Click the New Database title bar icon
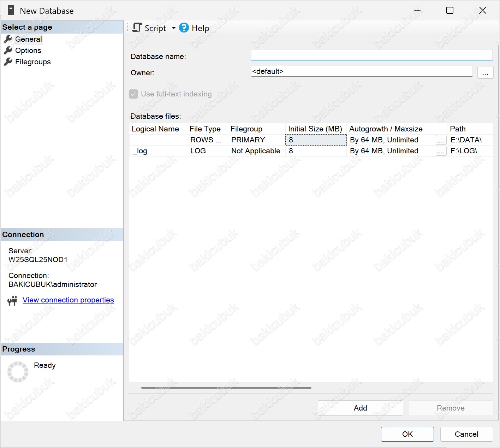Screen dimensions: 500x448 (x=11, y=11)
